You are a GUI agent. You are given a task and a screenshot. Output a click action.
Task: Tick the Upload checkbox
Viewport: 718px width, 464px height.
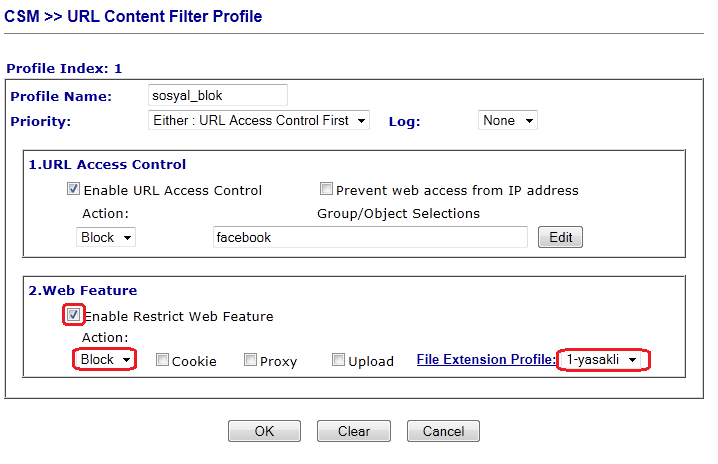[x=339, y=360]
